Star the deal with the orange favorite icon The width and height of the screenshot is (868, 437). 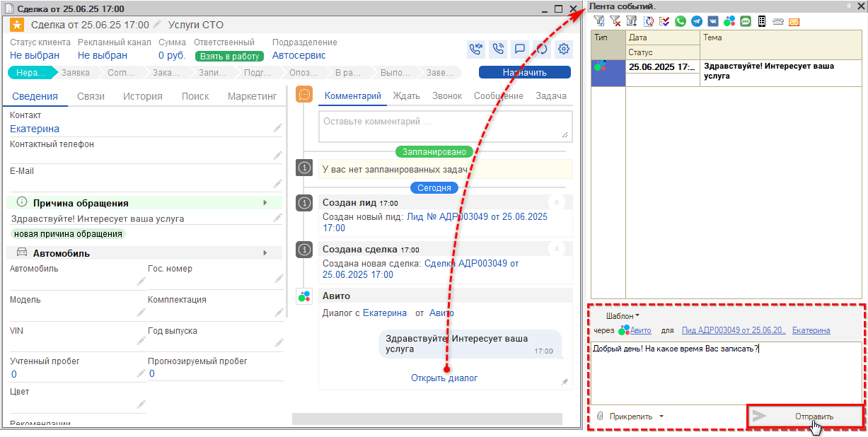coord(17,25)
